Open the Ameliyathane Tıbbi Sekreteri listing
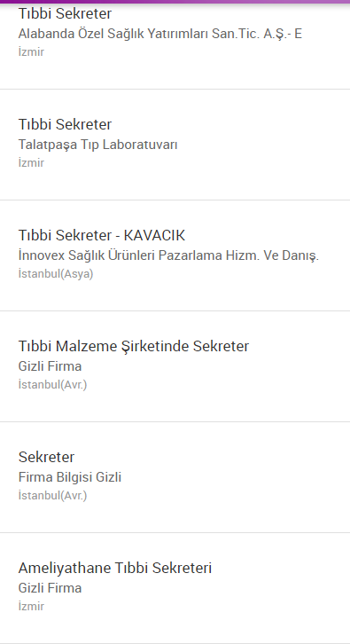The image size is (350, 644). pos(175,588)
